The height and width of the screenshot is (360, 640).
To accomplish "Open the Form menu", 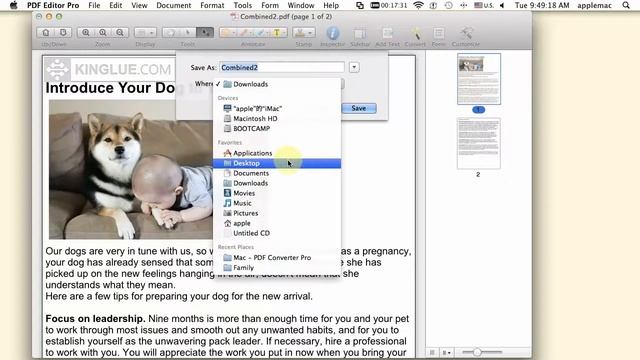I will [270, 5].
